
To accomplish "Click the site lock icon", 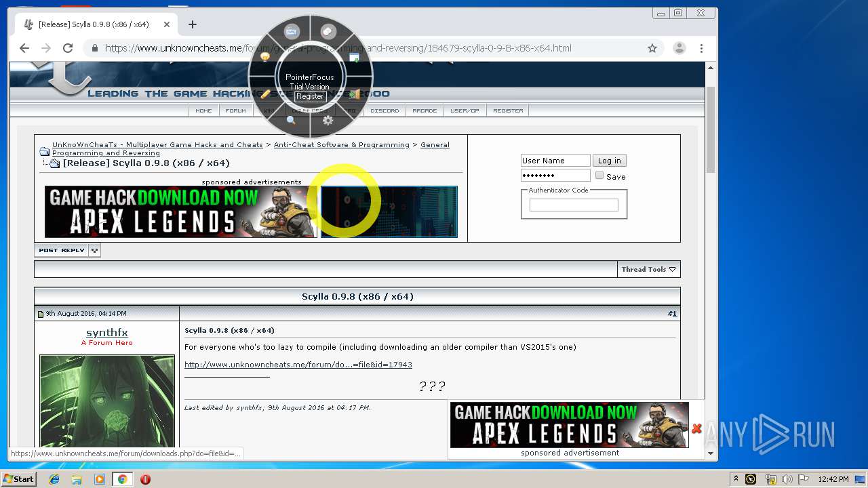I will pos(94,48).
